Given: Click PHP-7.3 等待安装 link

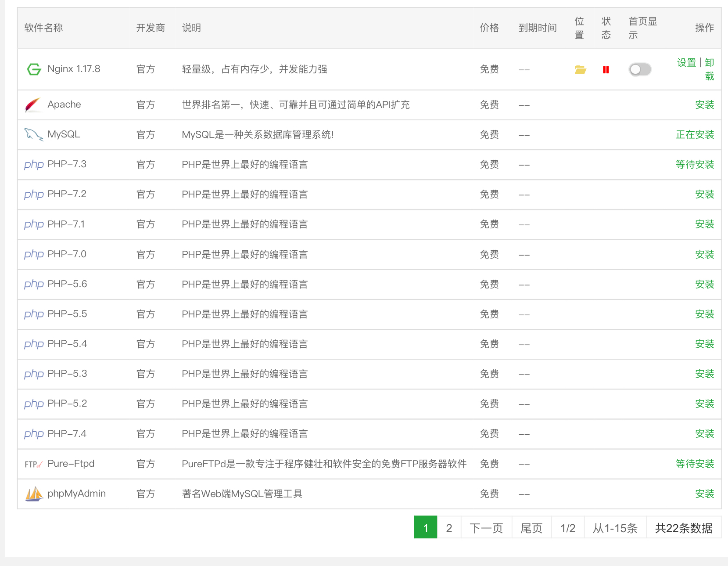Looking at the screenshot, I should point(695,165).
